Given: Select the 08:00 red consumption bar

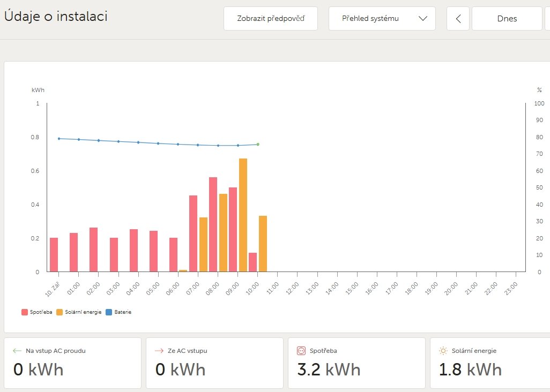Looking at the screenshot, I should 213,224.
